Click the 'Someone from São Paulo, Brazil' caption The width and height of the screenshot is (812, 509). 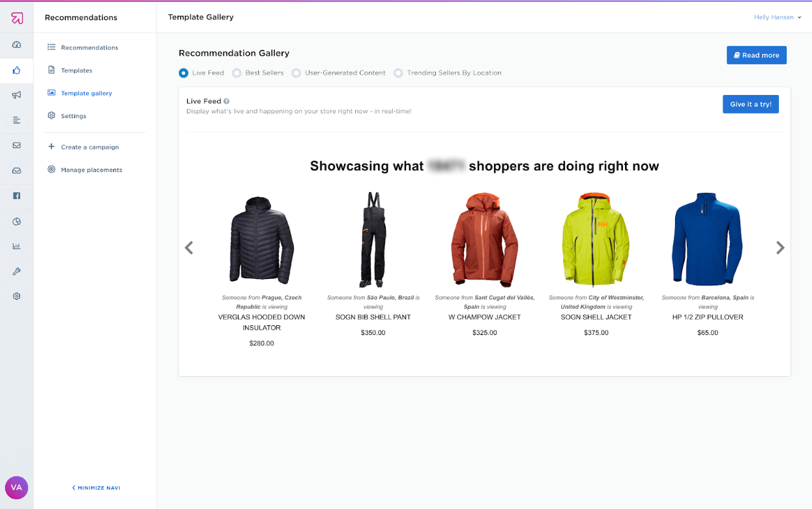(x=373, y=302)
